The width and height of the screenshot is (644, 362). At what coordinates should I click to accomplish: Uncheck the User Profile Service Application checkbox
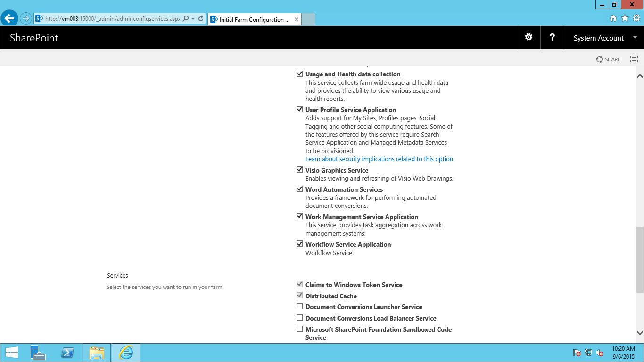[x=299, y=109]
